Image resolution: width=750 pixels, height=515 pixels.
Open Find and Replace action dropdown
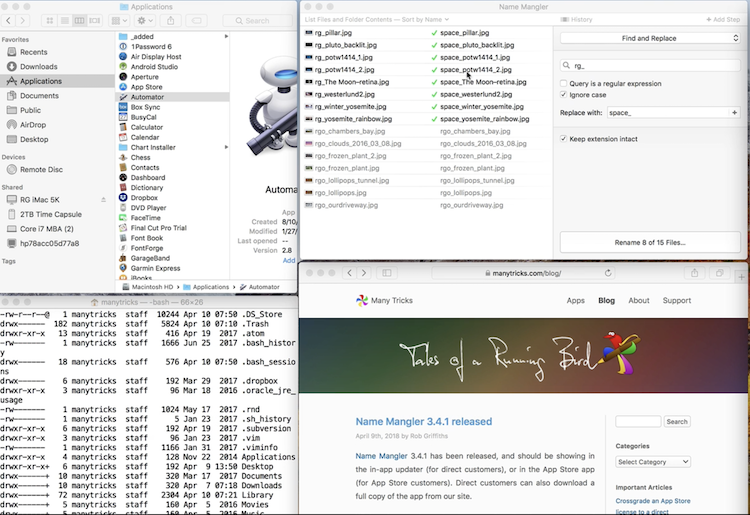click(x=650, y=38)
